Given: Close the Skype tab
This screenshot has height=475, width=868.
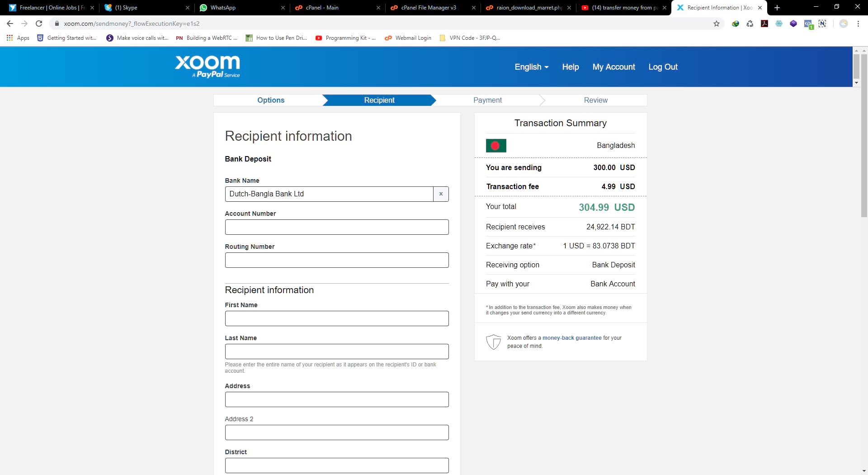Looking at the screenshot, I should [188, 8].
